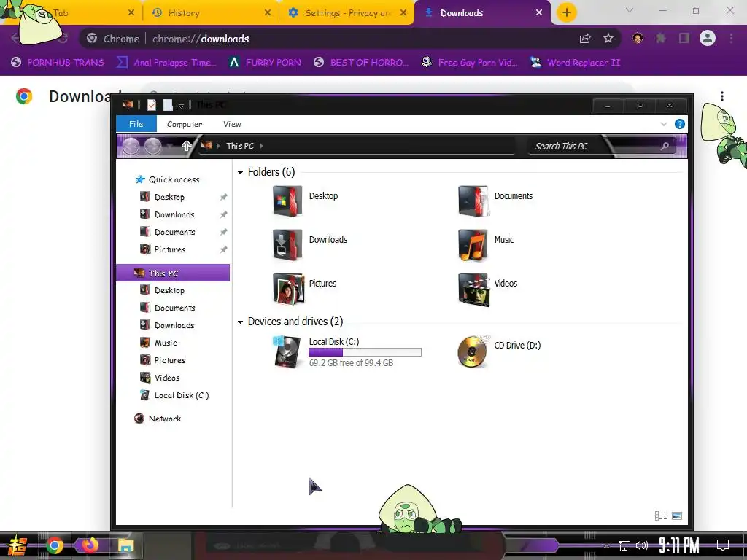Select This PC in the navigation pane
The width and height of the screenshot is (747, 560).
click(173, 273)
